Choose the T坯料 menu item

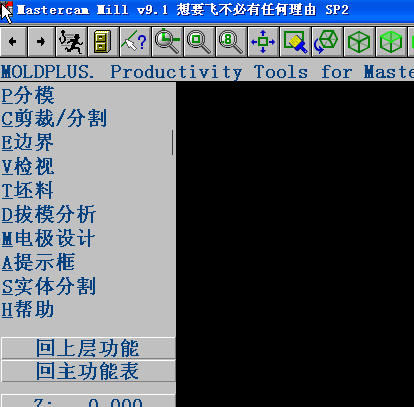(28, 190)
